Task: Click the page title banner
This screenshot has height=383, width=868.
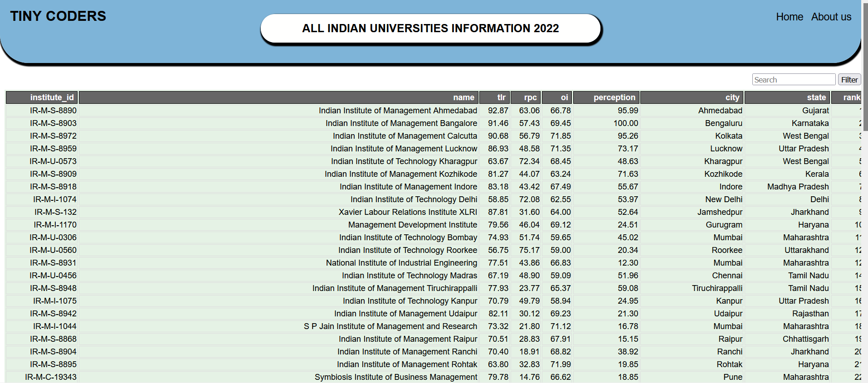Action: 430,29
